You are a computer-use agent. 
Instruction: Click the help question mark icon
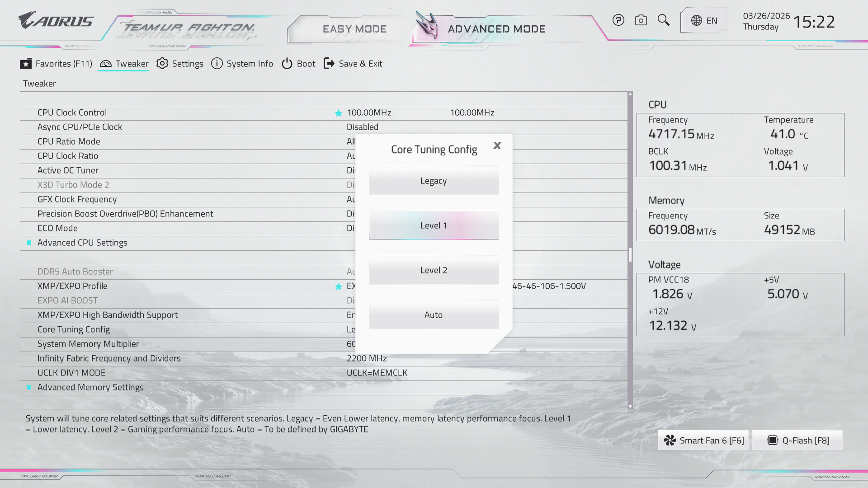tap(618, 20)
